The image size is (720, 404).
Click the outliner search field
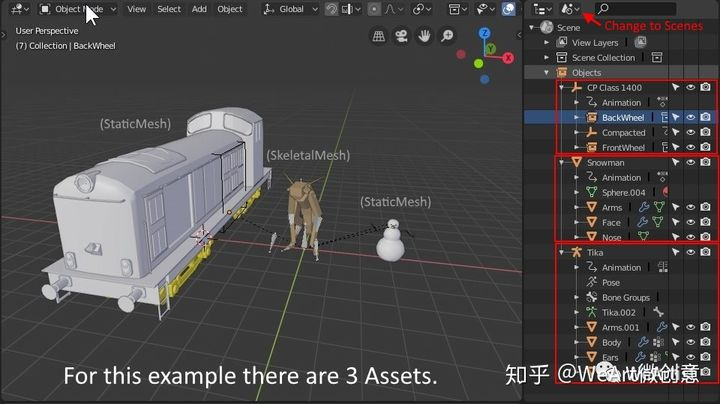click(636, 9)
